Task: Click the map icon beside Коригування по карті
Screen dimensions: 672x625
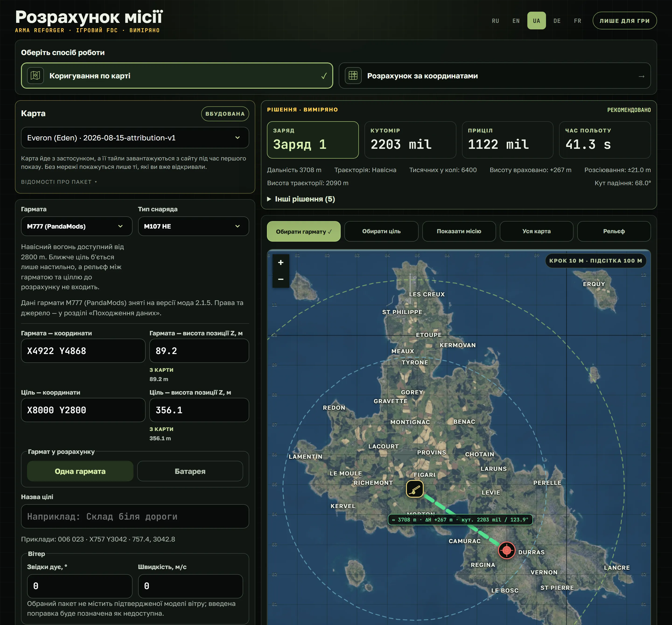Action: click(x=35, y=75)
